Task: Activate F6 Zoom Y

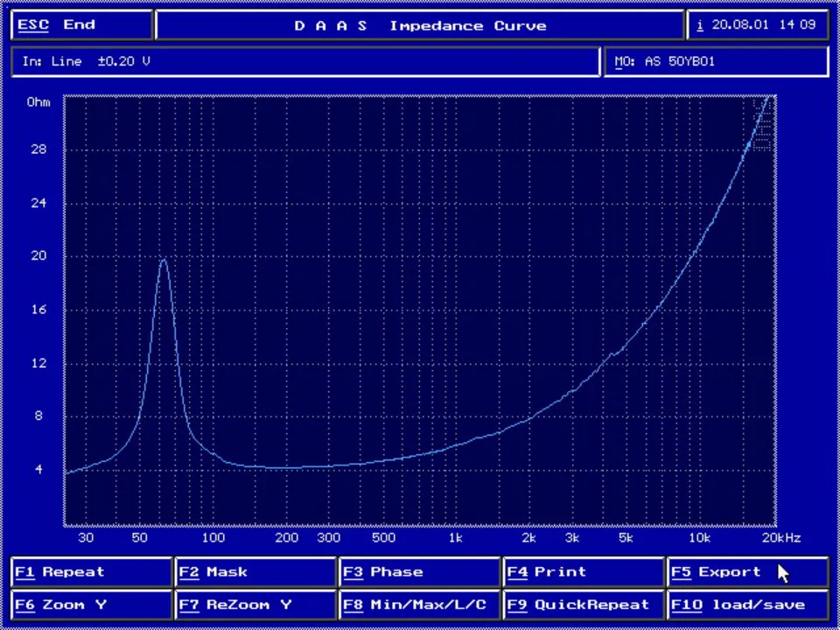Action: [91, 605]
